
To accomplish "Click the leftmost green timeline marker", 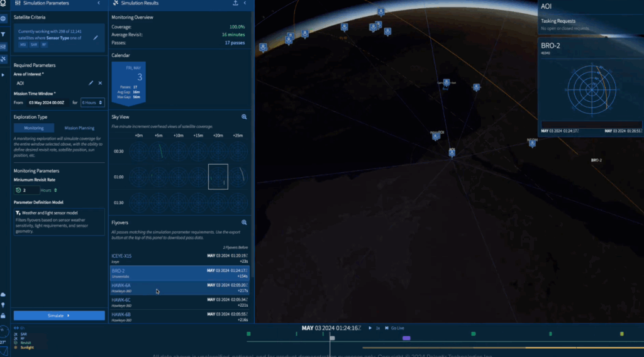I will (248, 334).
